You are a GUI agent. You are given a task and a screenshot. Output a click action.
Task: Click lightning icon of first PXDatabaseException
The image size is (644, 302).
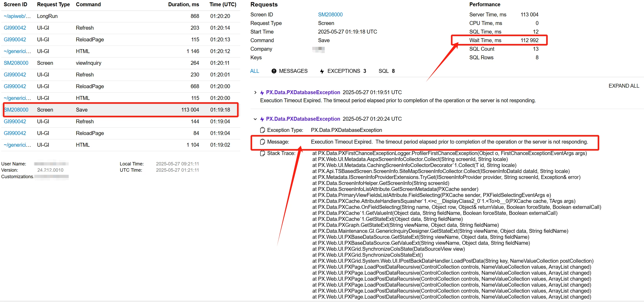coord(262,93)
